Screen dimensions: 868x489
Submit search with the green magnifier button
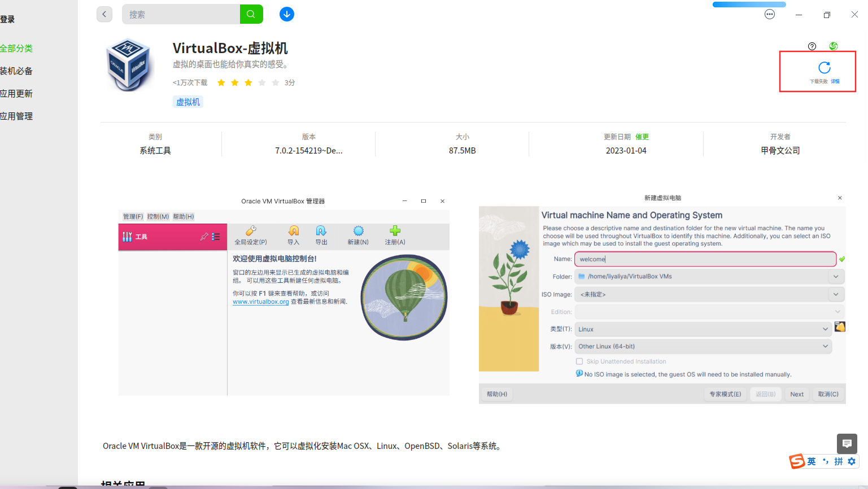point(251,14)
